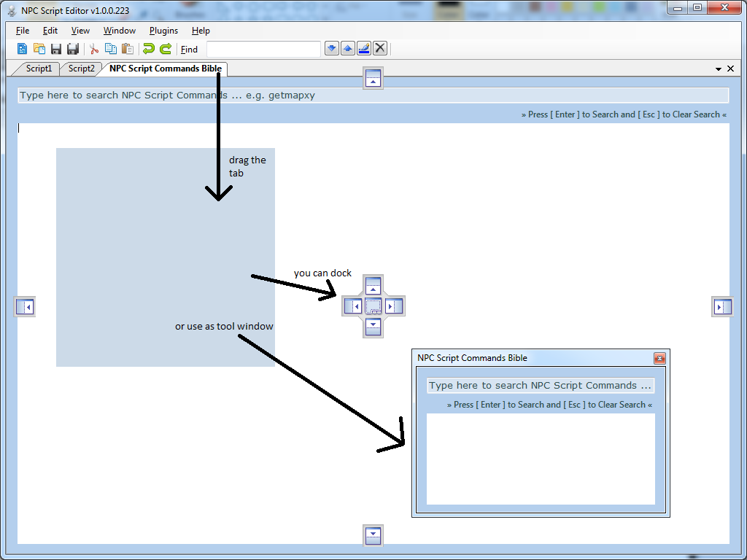Click the Paste clipboard icon
Viewport: 747px width, 560px height.
(127, 49)
